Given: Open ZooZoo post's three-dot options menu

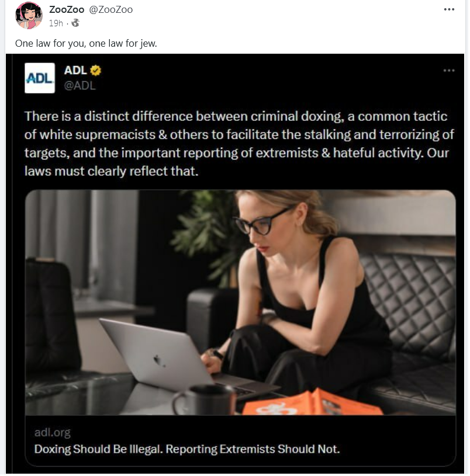Looking at the screenshot, I should pos(449,9).
